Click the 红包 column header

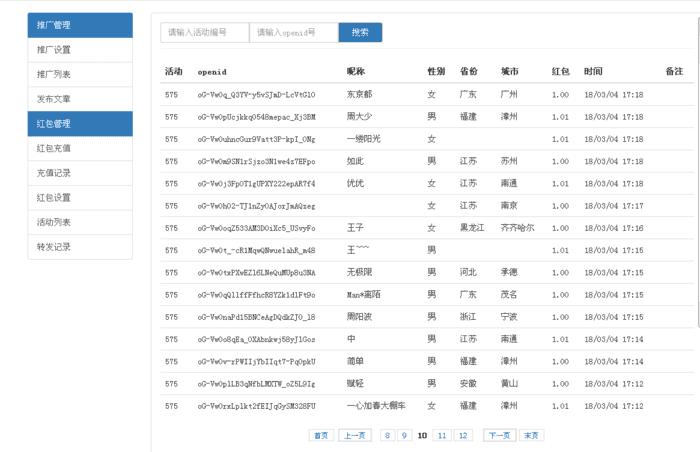tap(561, 71)
